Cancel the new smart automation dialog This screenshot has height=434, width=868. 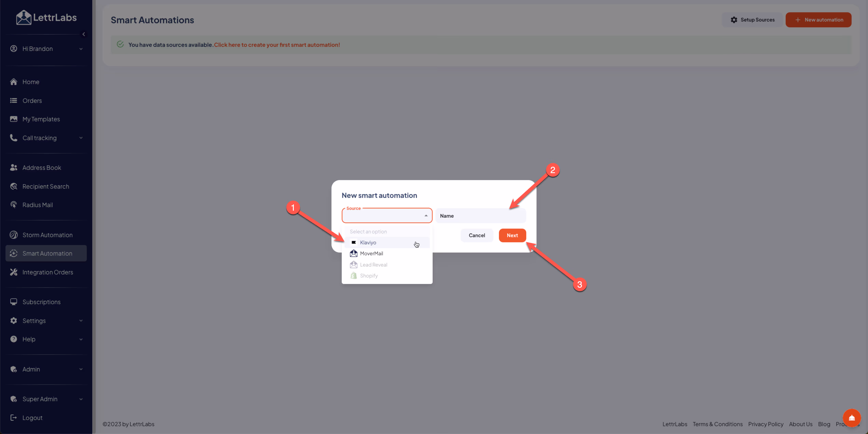(476, 235)
